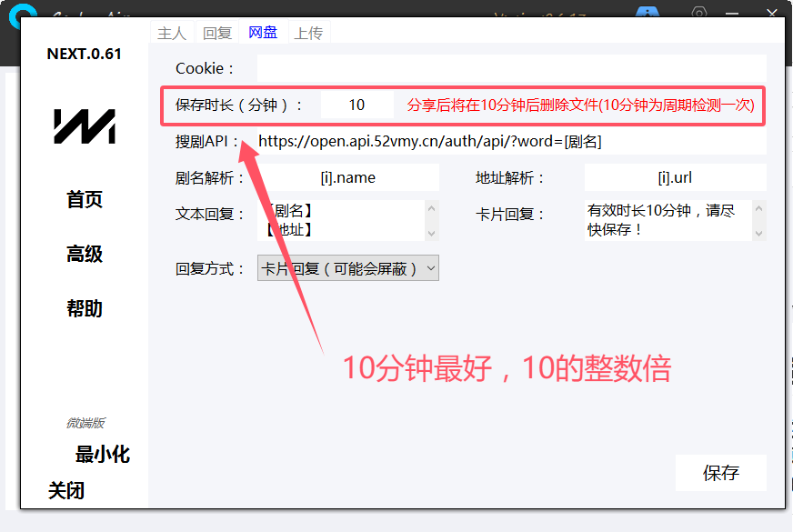This screenshot has height=532, width=793.
Task: Click the info icon in the title bar
Action: 647,13
